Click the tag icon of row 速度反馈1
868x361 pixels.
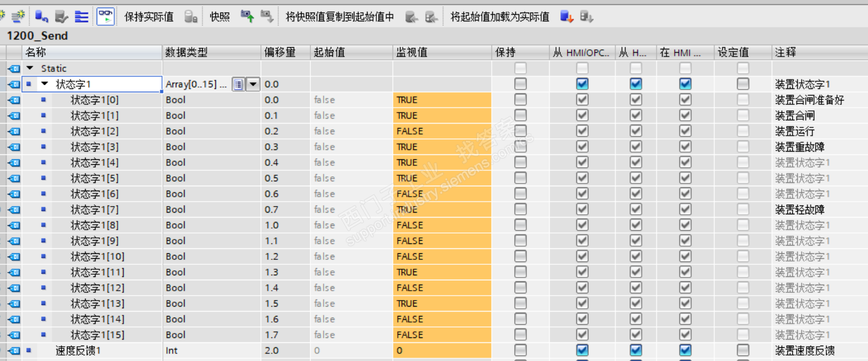point(14,351)
